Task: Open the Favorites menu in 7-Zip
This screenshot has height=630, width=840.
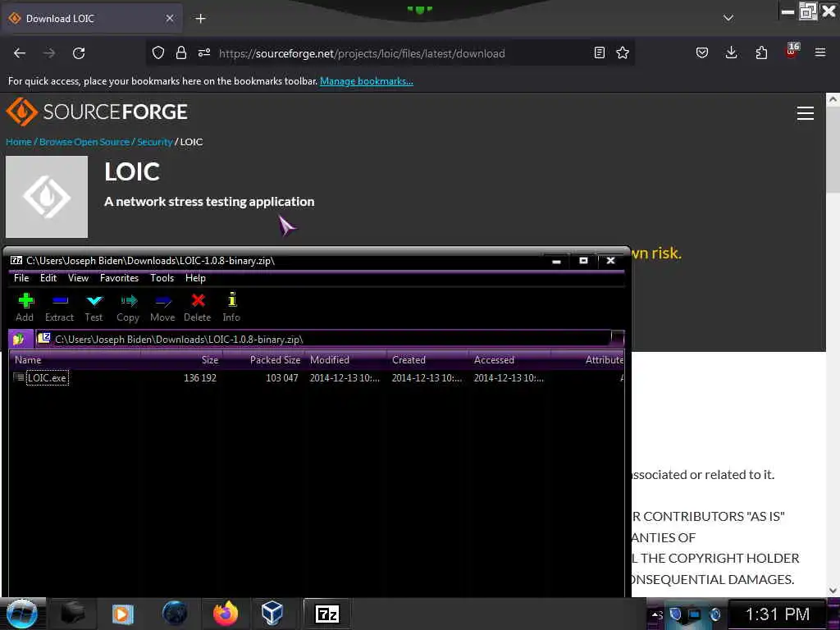Action: click(119, 278)
